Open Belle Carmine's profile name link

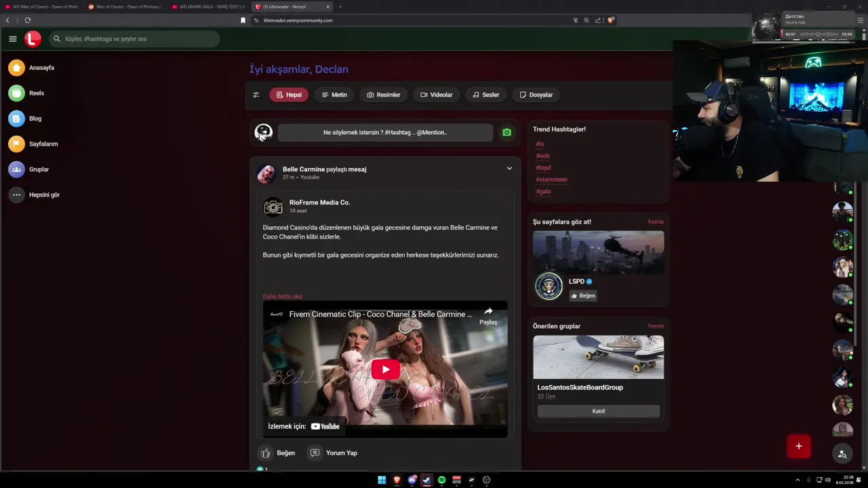pos(304,169)
